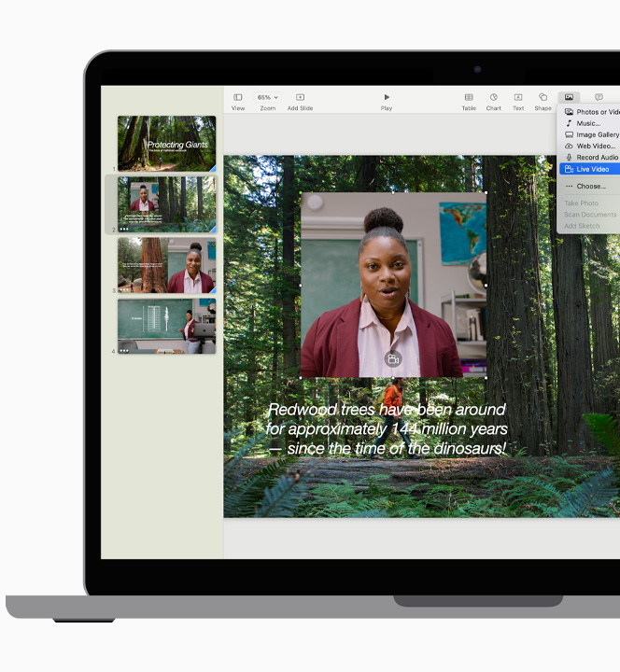
Task: Click the Media toolbar button
Action: click(x=569, y=97)
